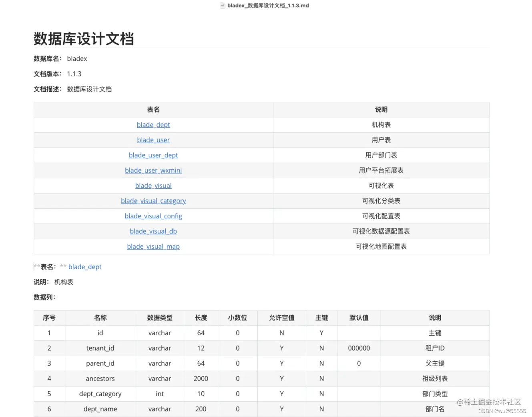Select the 可视化配置表 description cell
The width and height of the screenshot is (532, 417).
(x=381, y=216)
